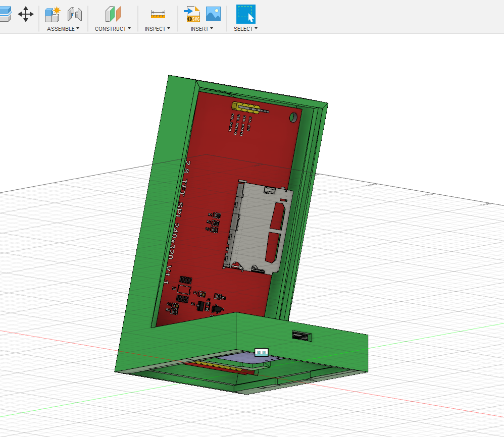Screen dimensions: 504x437
Task: Select the round mounting hole on red PCB
Action: 294,119
